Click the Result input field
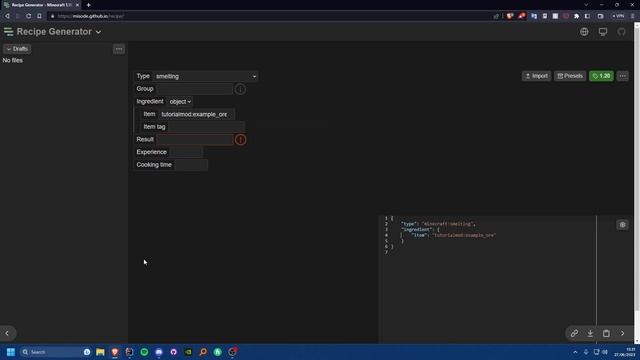 point(195,140)
